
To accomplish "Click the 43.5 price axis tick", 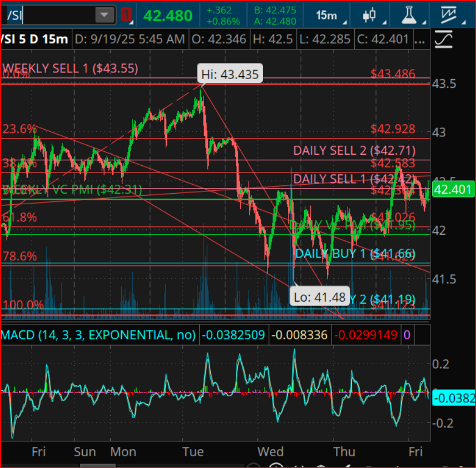I will tap(444, 84).
